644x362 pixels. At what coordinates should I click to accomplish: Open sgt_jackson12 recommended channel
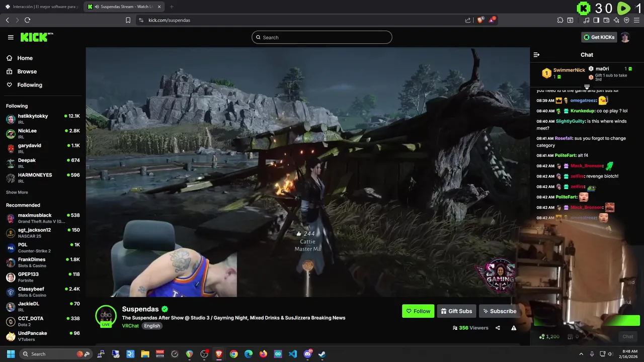[x=43, y=233]
